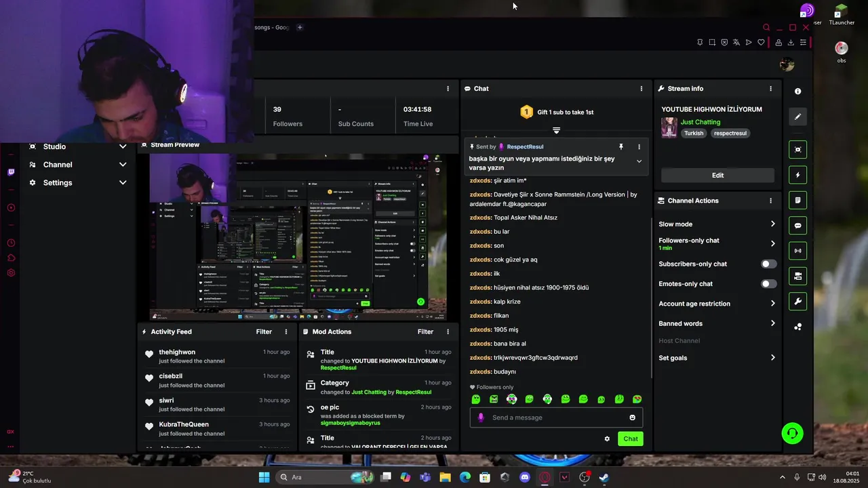Screen dimensions: 868x488
Task: Open Steam from the taskbar
Action: tap(604, 477)
